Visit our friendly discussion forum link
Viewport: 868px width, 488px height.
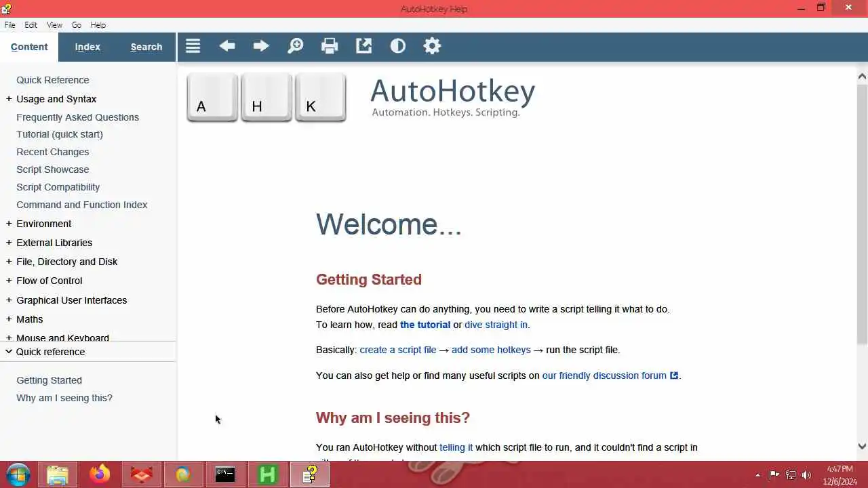[610, 375]
